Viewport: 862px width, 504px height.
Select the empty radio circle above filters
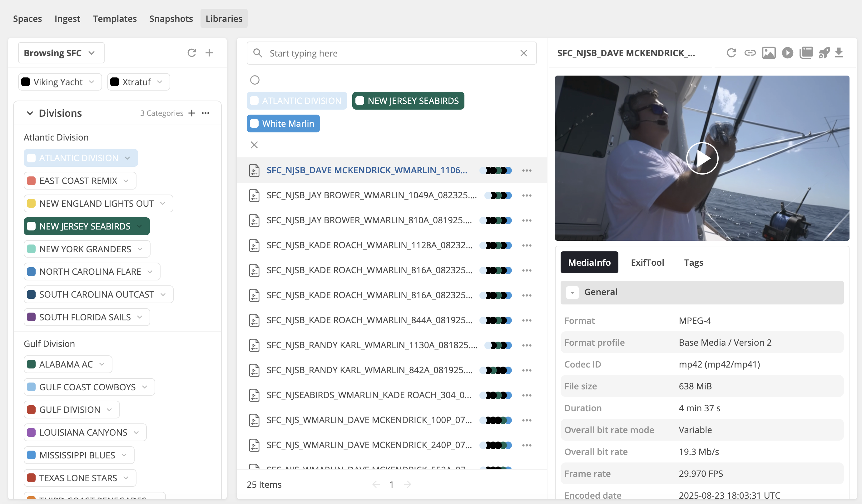(x=255, y=80)
